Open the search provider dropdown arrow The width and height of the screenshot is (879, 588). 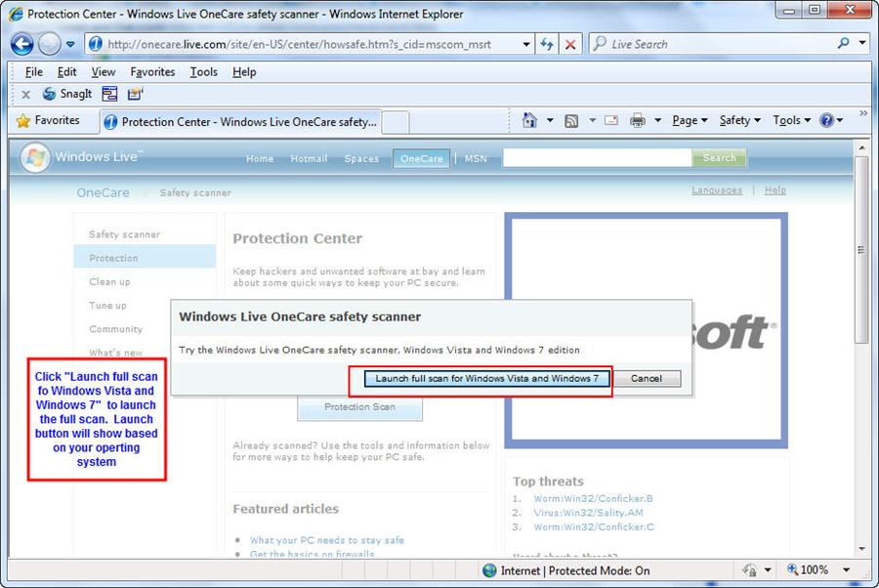pos(862,43)
